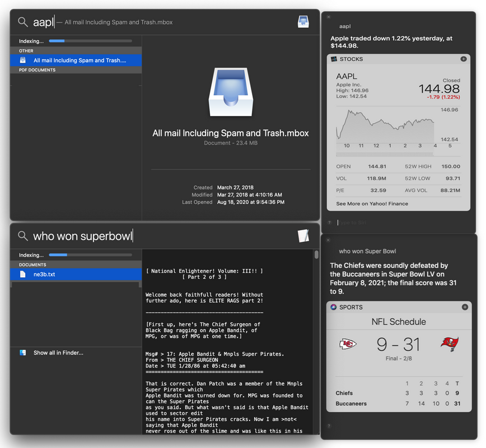The height and width of the screenshot is (448, 486).
Task: Open See More on Yahoo! Finance
Action: 372,203
